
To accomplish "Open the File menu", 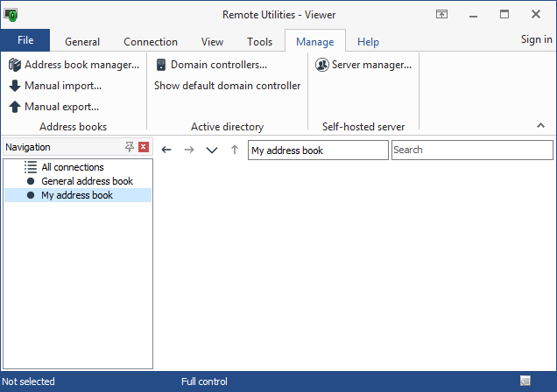I will tap(25, 40).
